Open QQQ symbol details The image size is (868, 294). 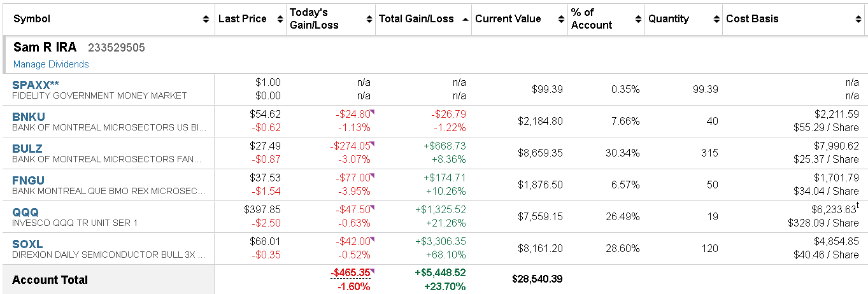click(25, 212)
